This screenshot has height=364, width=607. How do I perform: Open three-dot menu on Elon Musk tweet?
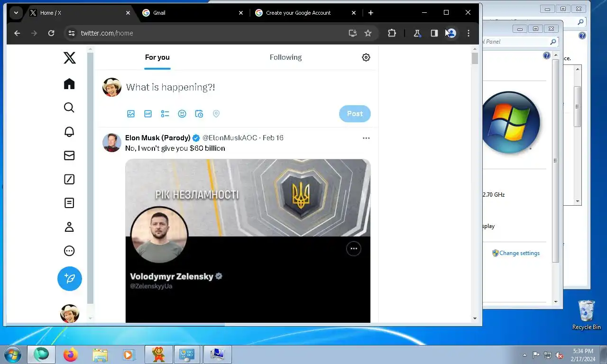click(366, 138)
